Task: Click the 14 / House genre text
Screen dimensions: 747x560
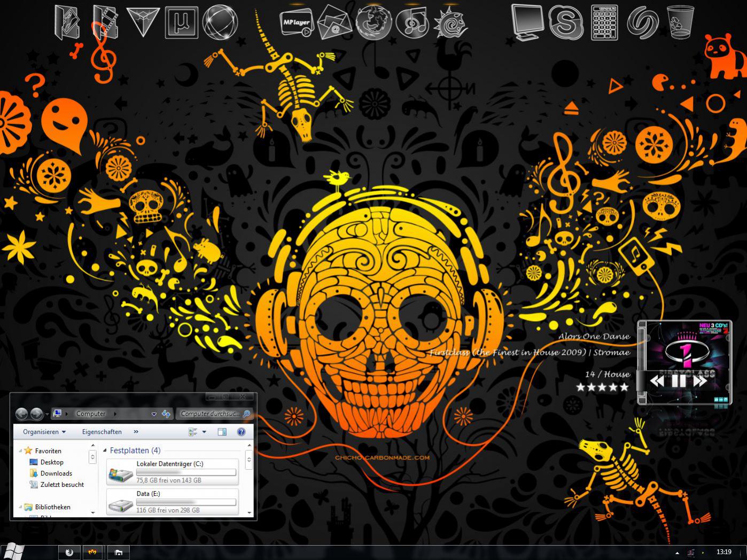Action: coord(607,374)
